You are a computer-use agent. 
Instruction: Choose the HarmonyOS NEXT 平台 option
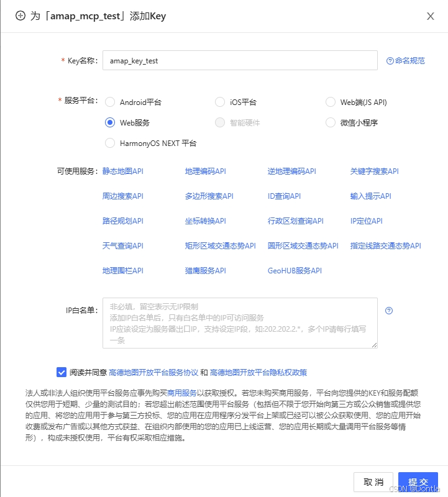[110, 143]
